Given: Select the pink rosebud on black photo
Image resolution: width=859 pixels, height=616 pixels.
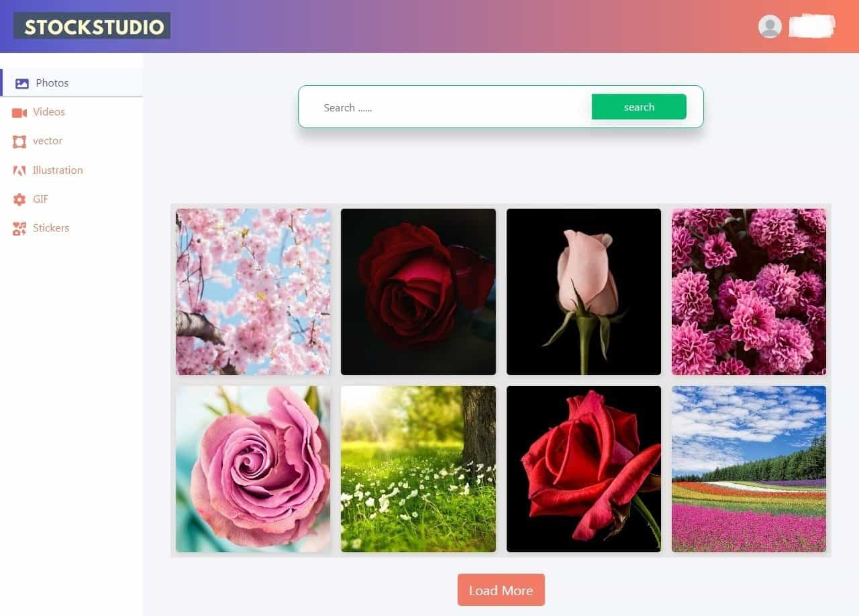Looking at the screenshot, I should (583, 291).
